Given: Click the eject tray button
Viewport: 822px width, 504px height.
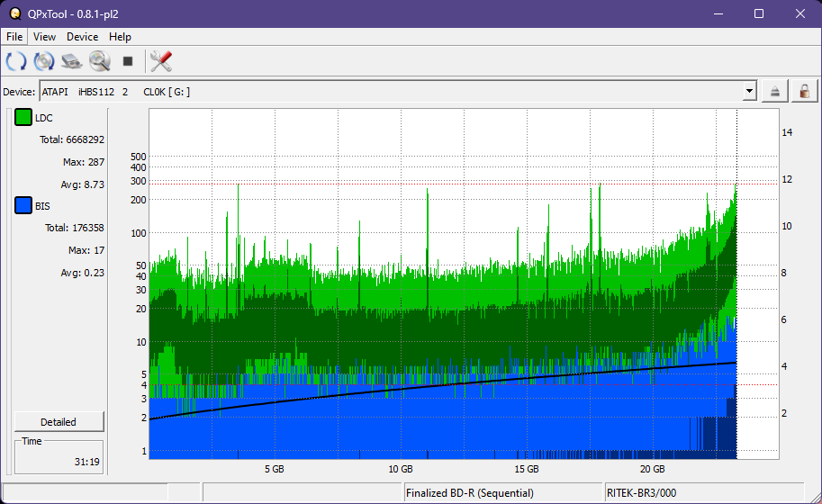Looking at the screenshot, I should coord(775,92).
